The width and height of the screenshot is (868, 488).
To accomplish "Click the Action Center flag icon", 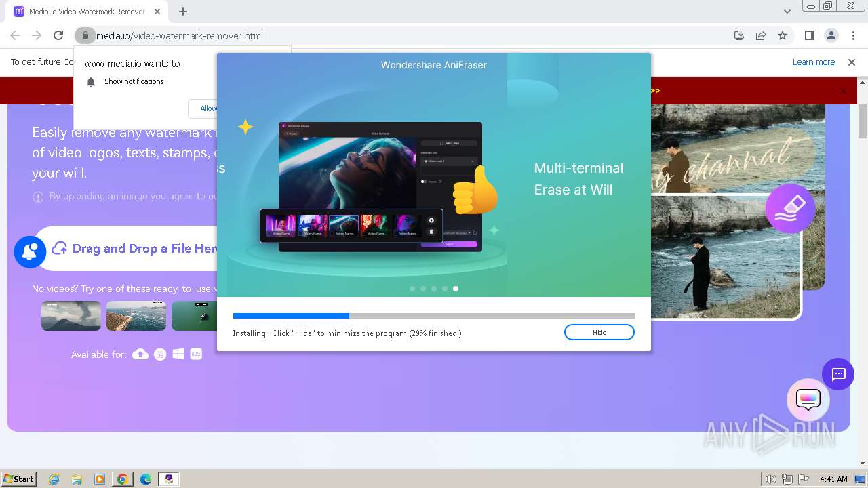I will [x=803, y=479].
